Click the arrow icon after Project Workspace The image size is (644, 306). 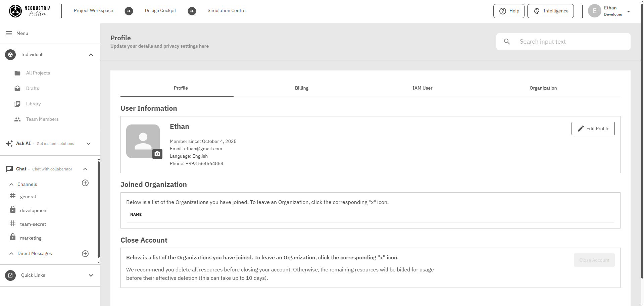[x=129, y=11]
